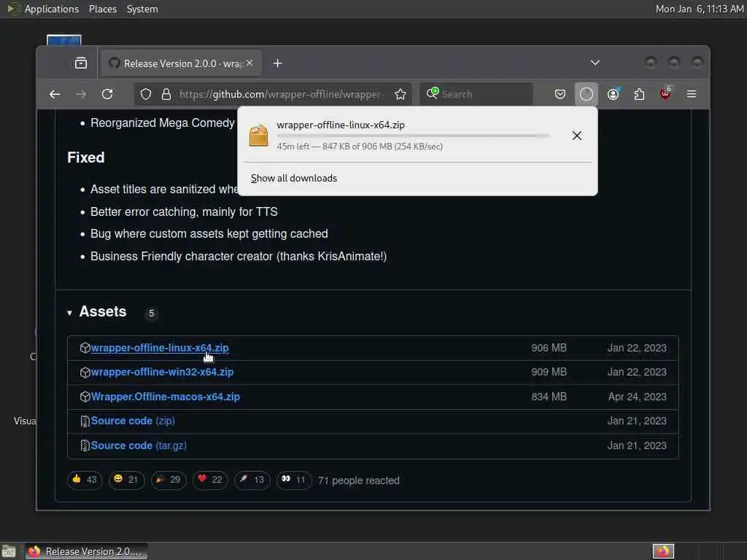The width and height of the screenshot is (747, 560).
Task: Download Source code (zip) link
Action: (x=133, y=421)
